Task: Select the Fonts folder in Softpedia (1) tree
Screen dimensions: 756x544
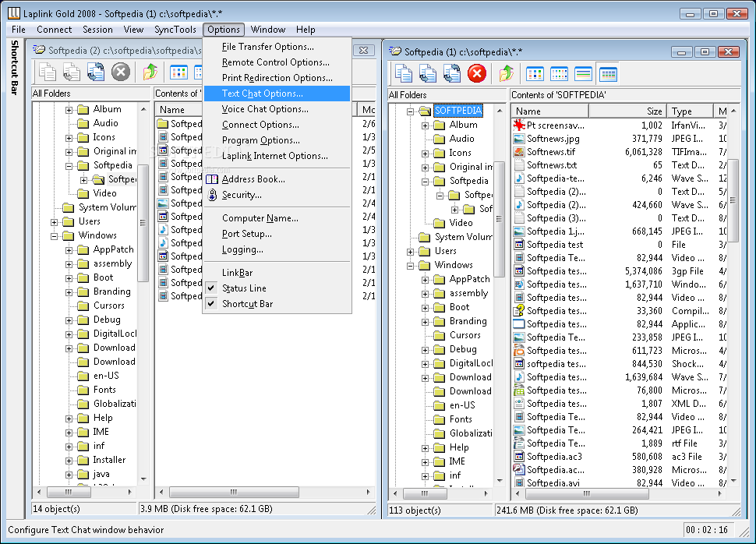Action: tap(461, 419)
